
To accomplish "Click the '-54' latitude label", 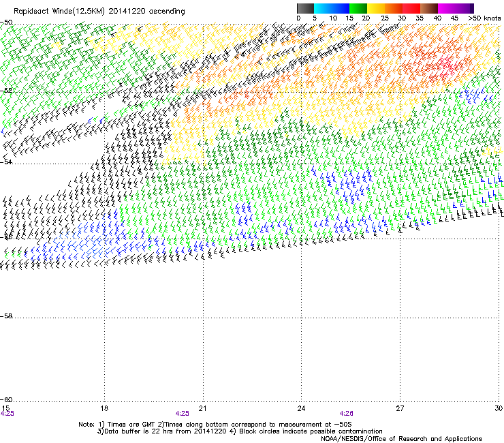I will tap(6, 162).
